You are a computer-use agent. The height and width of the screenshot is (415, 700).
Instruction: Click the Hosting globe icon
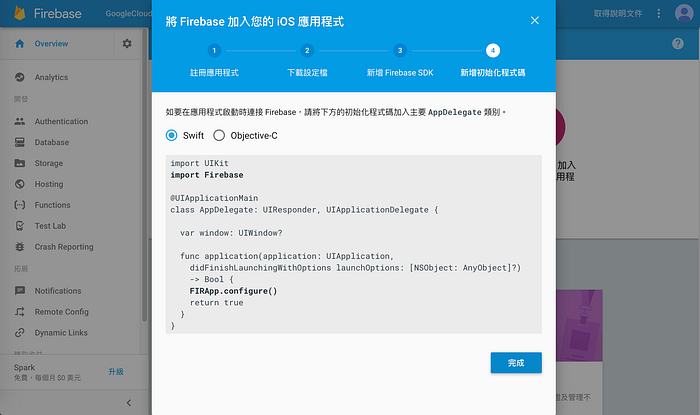[x=20, y=184]
